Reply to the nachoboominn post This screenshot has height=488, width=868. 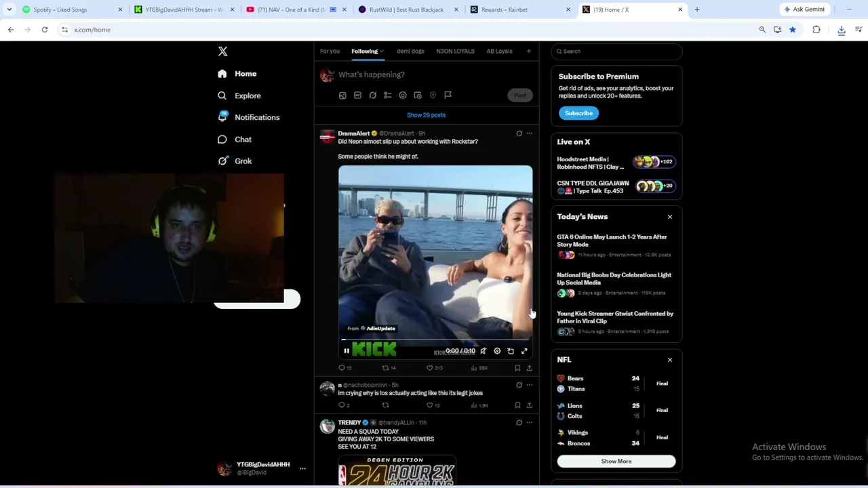342,405
